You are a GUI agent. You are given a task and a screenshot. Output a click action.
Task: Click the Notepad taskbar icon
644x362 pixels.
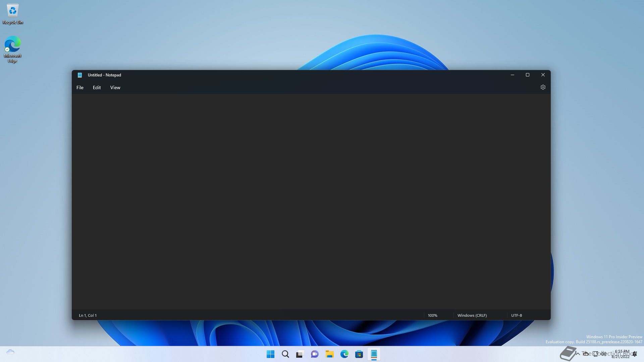[374, 354]
